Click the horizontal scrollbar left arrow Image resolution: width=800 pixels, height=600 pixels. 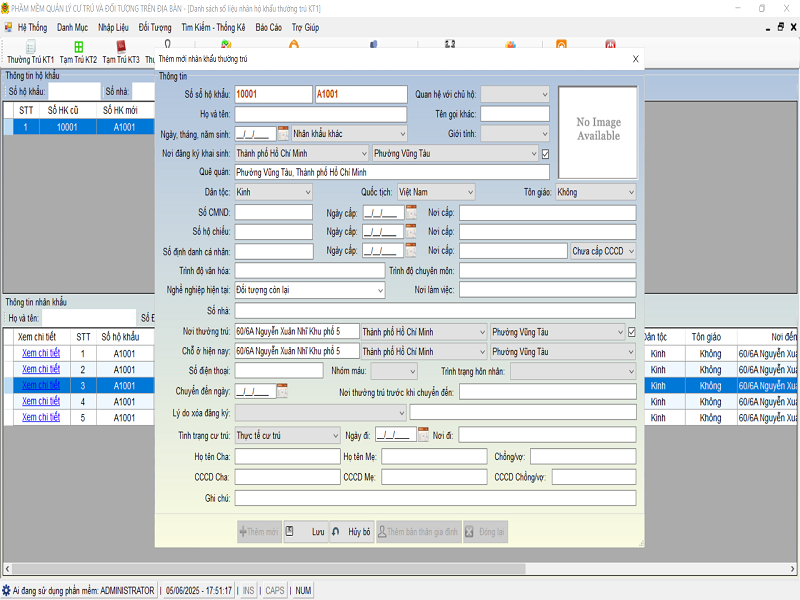click(7, 568)
